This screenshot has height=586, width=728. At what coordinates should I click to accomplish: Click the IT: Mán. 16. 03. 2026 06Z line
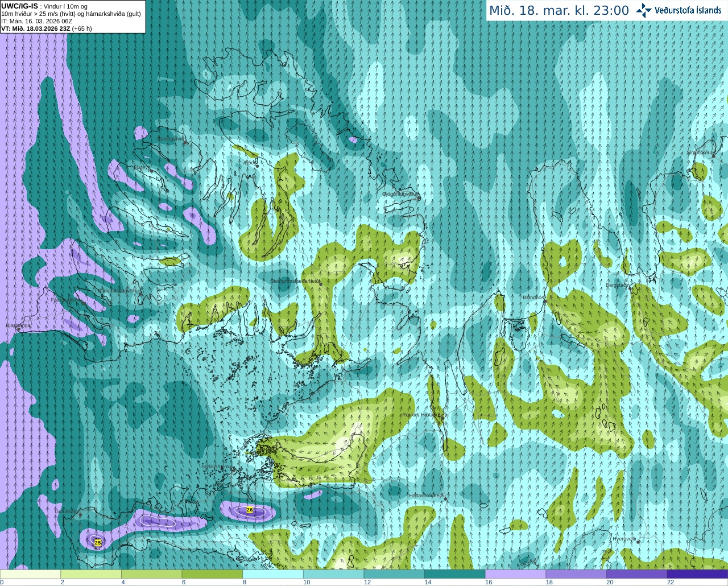36,21
